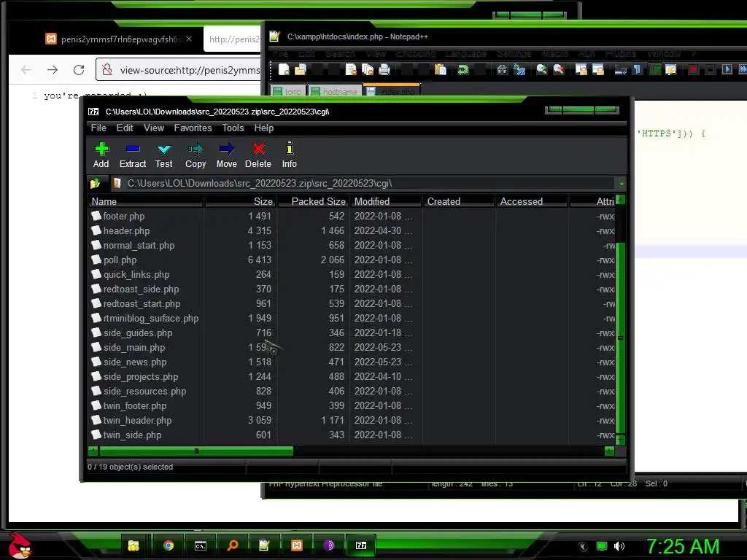
Task: Open the Favorites menu in 7-Zip
Action: pos(193,128)
